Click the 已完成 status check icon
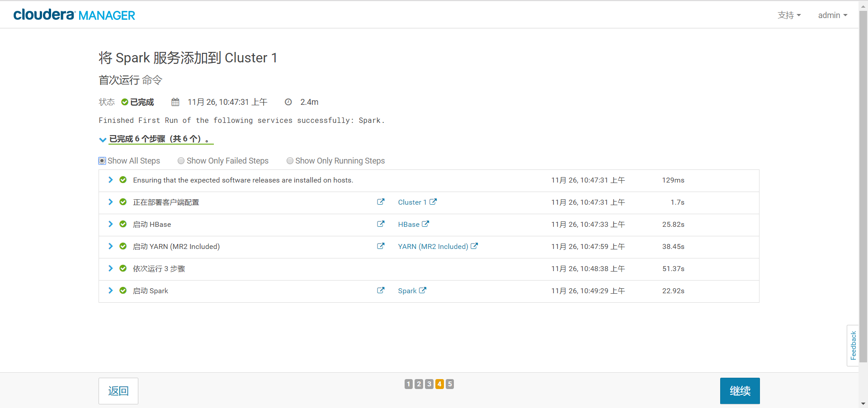Viewport: 868px width, 408px height. (125, 102)
